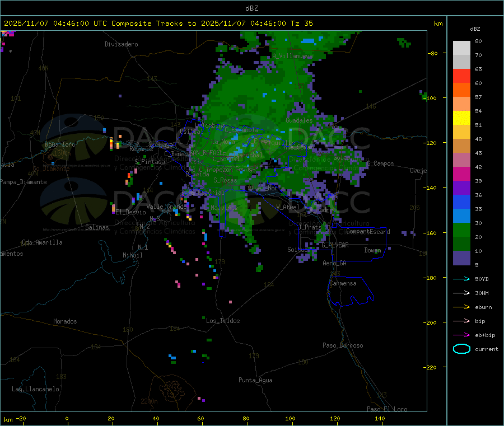The height and width of the screenshot is (426, 504).
Task: Click the 'Bowen' map label
Action: coord(372,250)
